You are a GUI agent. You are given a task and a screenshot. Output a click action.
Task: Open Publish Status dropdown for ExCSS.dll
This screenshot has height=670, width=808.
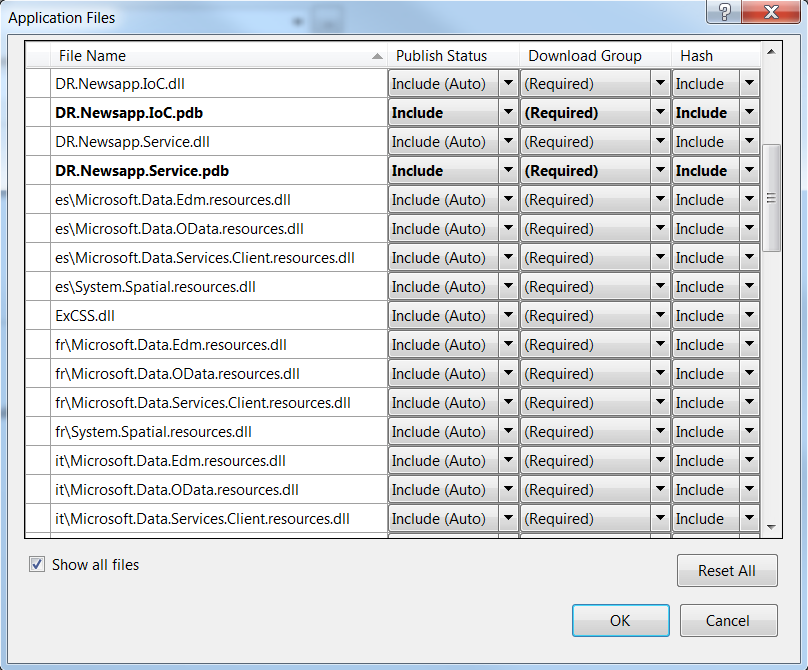(508, 315)
